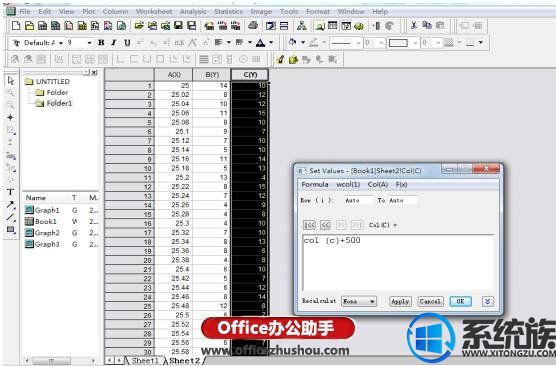Open the Col(A) menu in Set Values
Image resolution: width=556 pixels, height=366 pixels.
pyautogui.click(x=377, y=184)
